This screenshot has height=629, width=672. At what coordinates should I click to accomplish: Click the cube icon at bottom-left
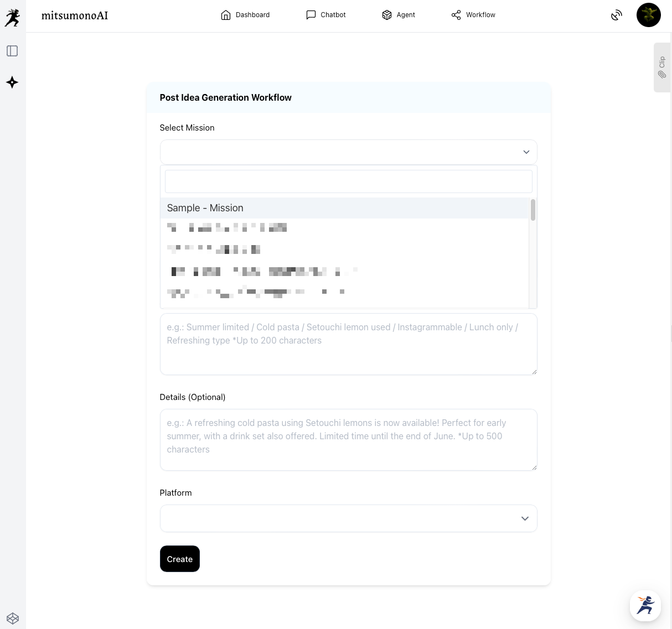(13, 618)
